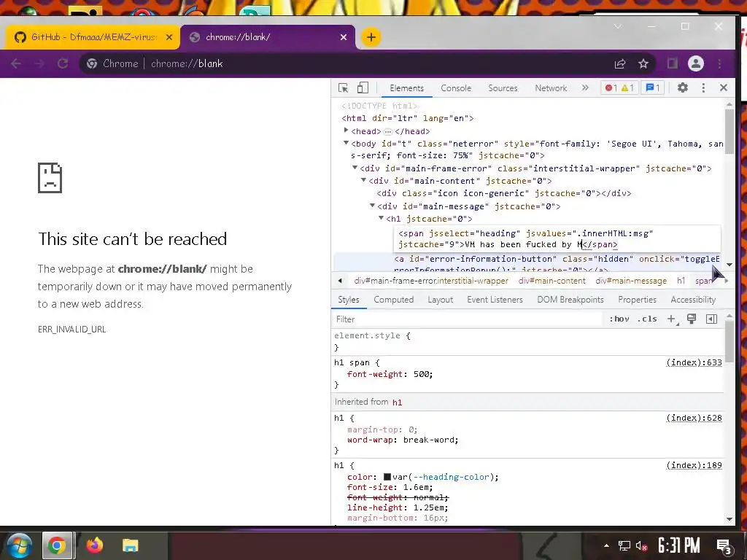Open the (index):189 source link
The image size is (747, 560).
pos(694,465)
